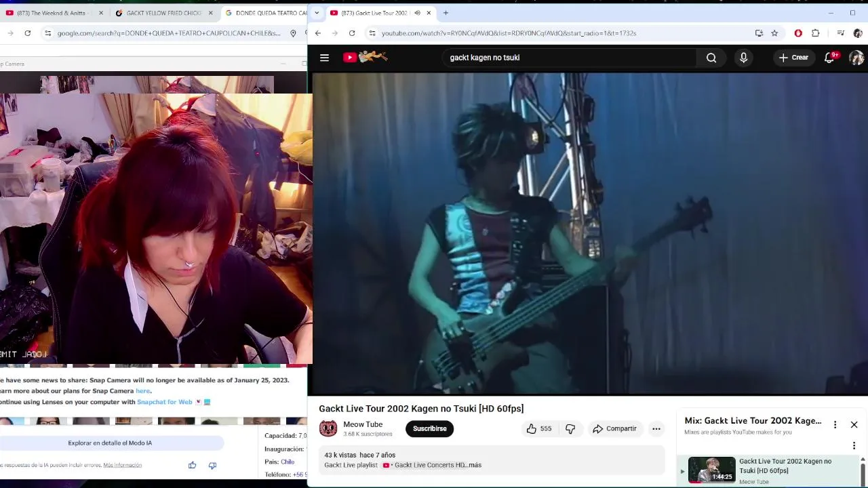This screenshot has width=868, height=488.
Task: Activate voice search microphone on YouTube
Action: coord(743,58)
